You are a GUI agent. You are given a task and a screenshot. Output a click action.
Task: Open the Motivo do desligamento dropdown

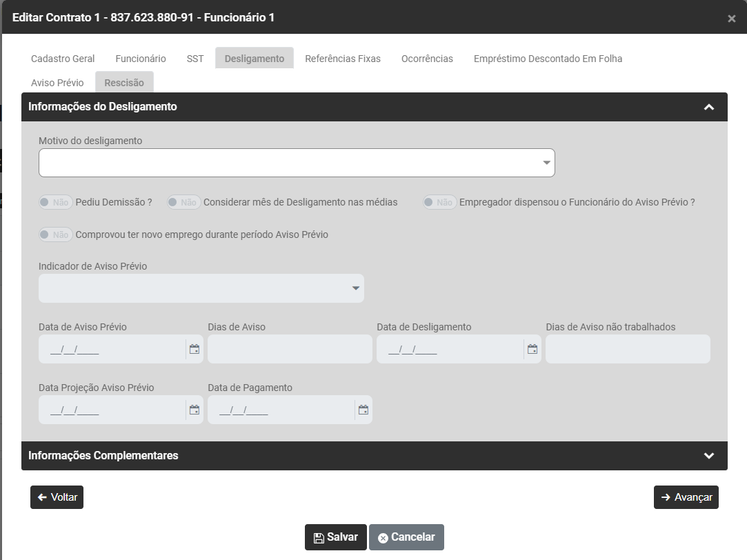click(x=297, y=163)
